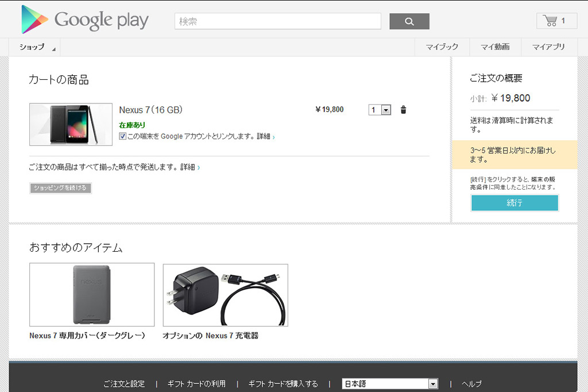Click inside the 検索 search field
Screen dimensions: 588x392
277,21
